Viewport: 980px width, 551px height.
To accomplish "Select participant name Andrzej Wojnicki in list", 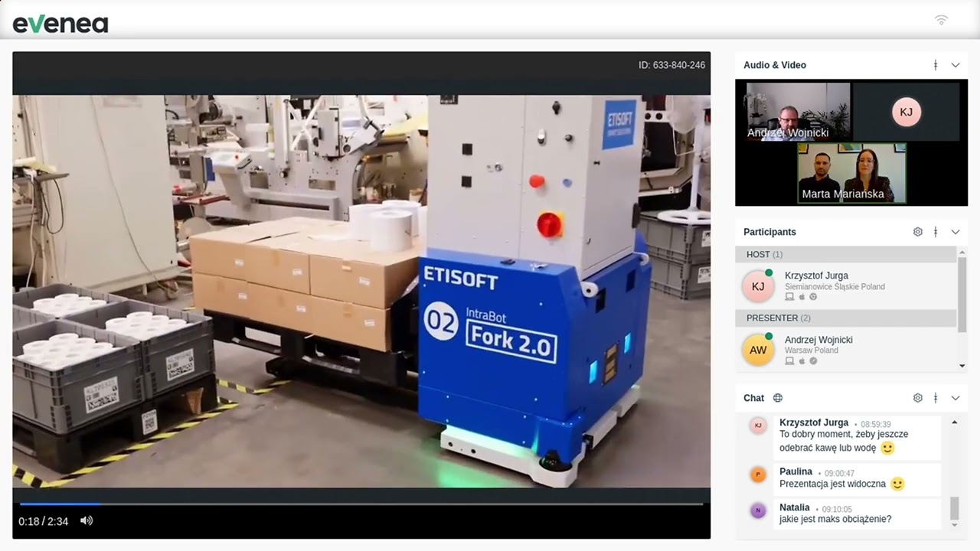I will coord(818,340).
